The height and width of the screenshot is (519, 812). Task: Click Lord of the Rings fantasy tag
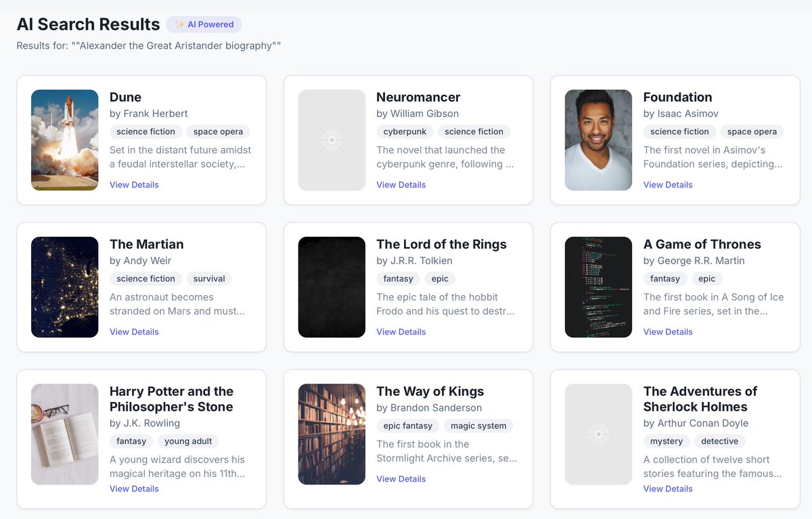[398, 279]
